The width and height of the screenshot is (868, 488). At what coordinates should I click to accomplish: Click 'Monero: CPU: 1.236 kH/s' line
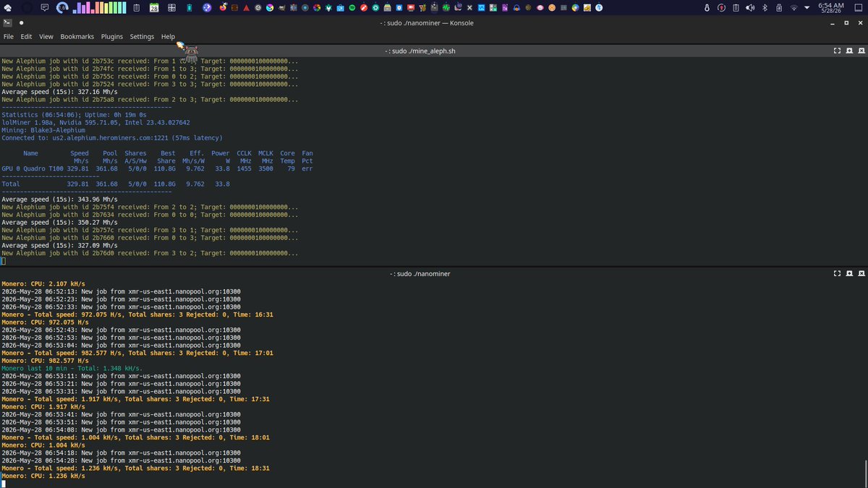(x=43, y=476)
